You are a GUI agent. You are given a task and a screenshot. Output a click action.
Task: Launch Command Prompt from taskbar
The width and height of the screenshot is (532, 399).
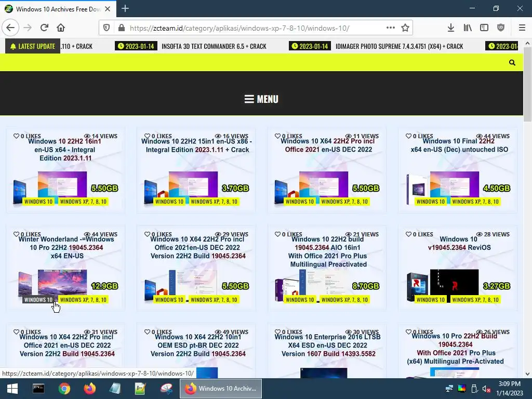click(38, 389)
